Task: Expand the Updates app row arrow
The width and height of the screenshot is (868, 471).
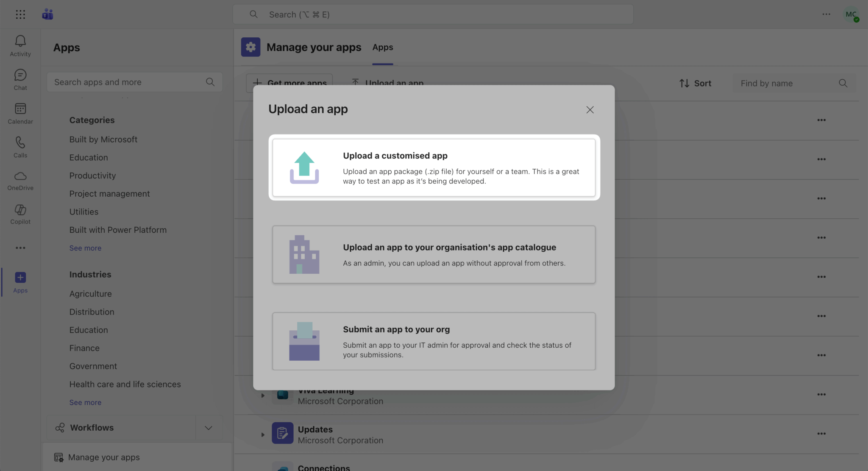Action: (263, 435)
